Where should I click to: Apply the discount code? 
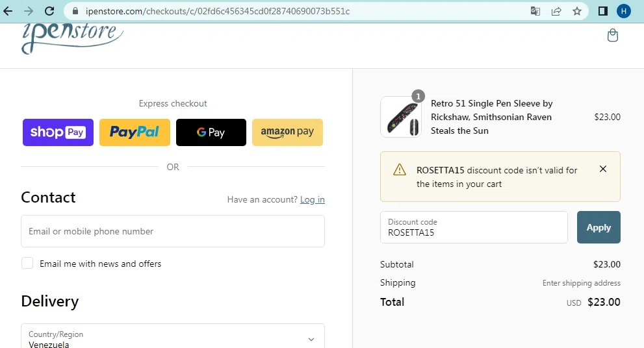(x=599, y=227)
